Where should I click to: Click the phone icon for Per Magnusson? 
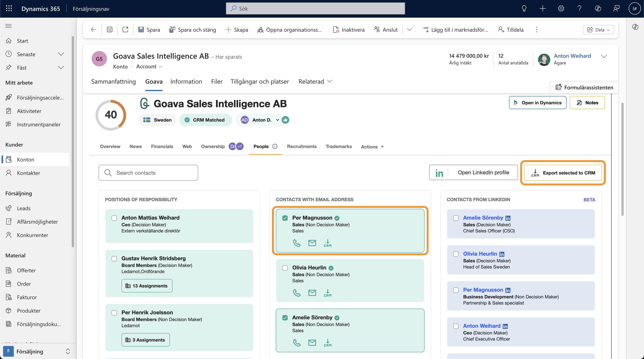pyautogui.click(x=297, y=243)
